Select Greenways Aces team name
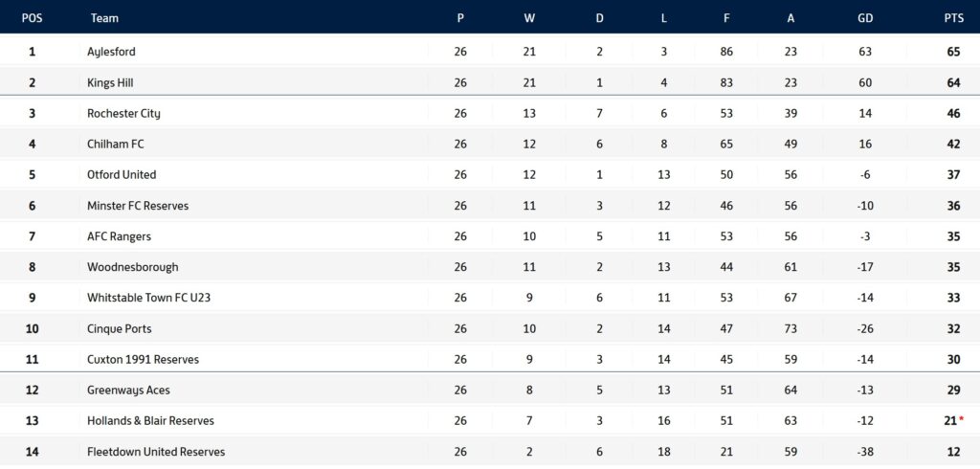 [129, 391]
